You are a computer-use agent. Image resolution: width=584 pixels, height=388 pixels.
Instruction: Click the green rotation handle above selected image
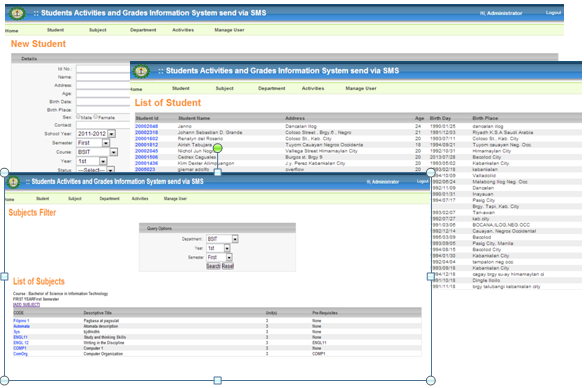click(x=218, y=148)
